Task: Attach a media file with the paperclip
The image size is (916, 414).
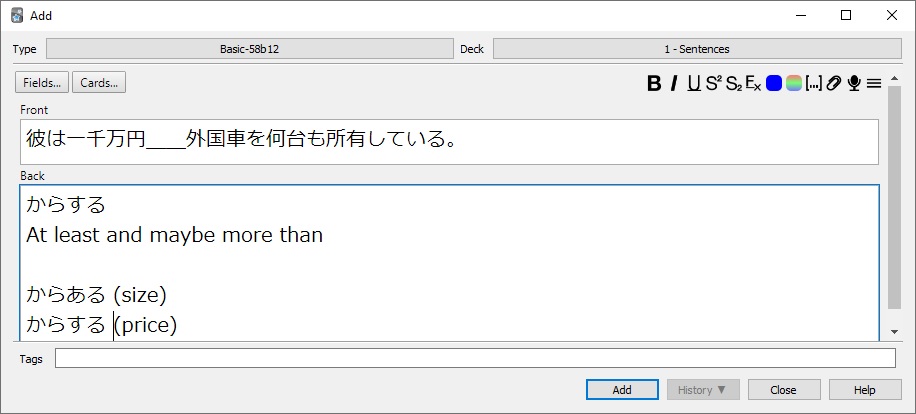Action: (x=833, y=83)
